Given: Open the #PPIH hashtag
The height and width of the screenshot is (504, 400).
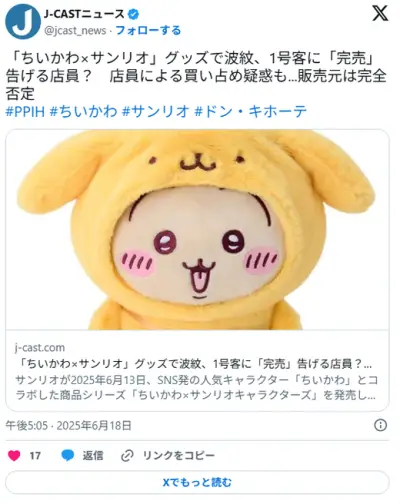Looking at the screenshot, I should pyautogui.click(x=25, y=111).
